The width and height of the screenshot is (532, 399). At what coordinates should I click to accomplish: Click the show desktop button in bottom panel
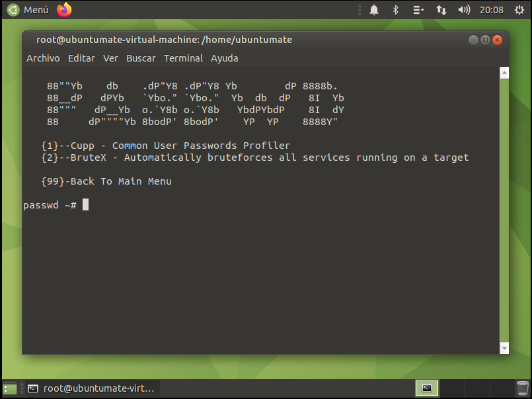[10, 388]
